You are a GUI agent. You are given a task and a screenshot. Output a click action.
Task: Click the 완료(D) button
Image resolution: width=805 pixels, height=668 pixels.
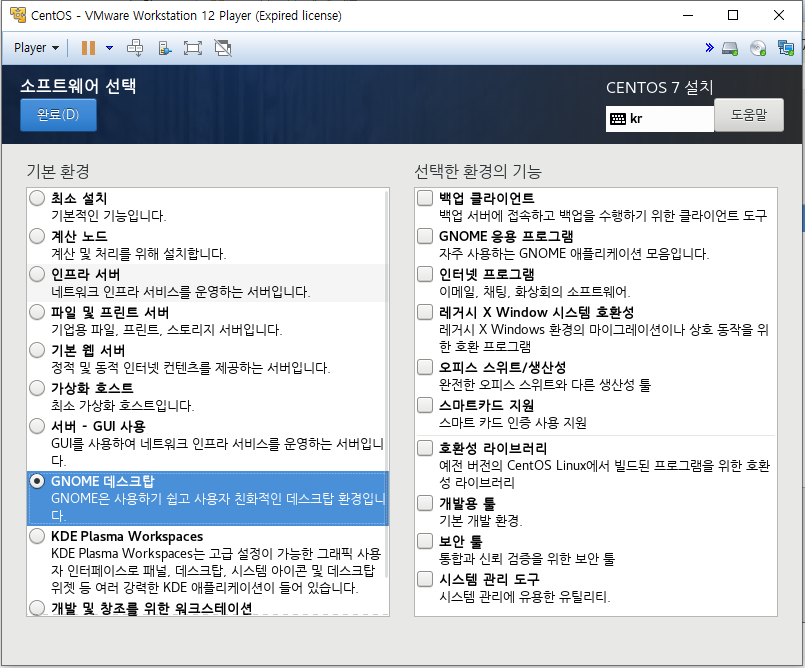coord(58,114)
